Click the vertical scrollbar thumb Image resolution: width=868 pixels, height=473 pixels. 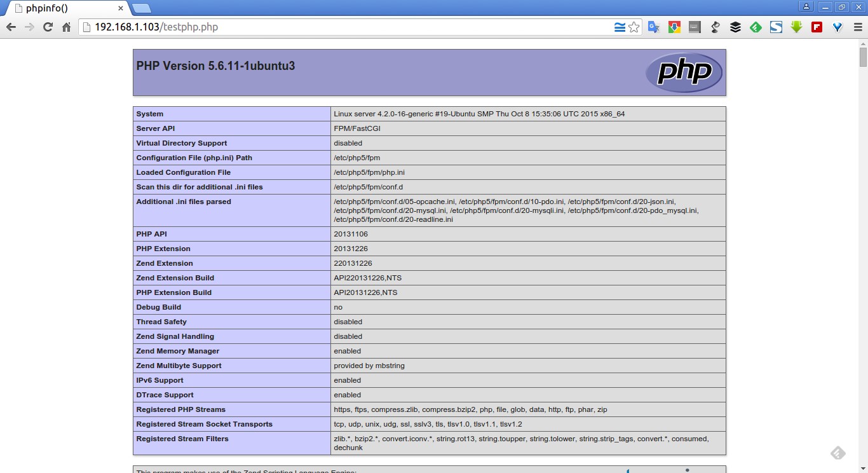coord(863,57)
